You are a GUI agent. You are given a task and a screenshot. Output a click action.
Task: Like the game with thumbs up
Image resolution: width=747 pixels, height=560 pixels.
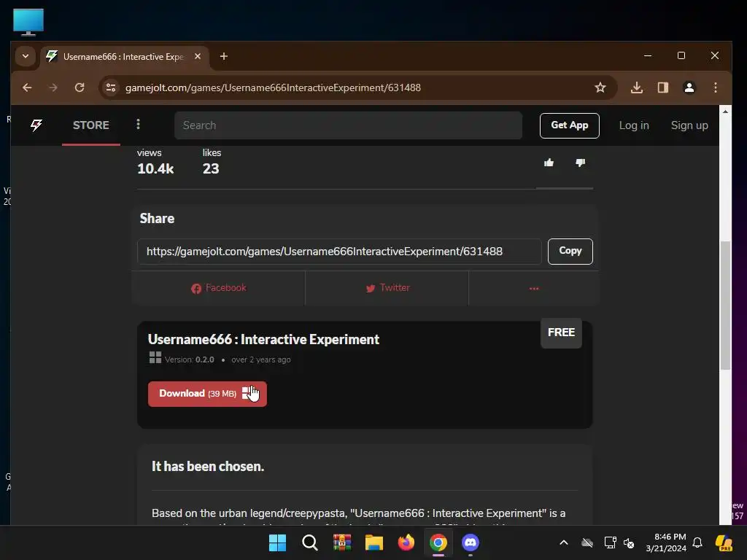tap(549, 163)
